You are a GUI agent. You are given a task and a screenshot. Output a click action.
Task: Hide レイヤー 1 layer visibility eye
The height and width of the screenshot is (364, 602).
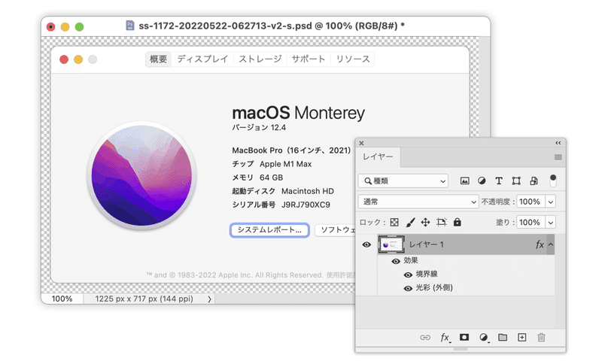click(366, 244)
